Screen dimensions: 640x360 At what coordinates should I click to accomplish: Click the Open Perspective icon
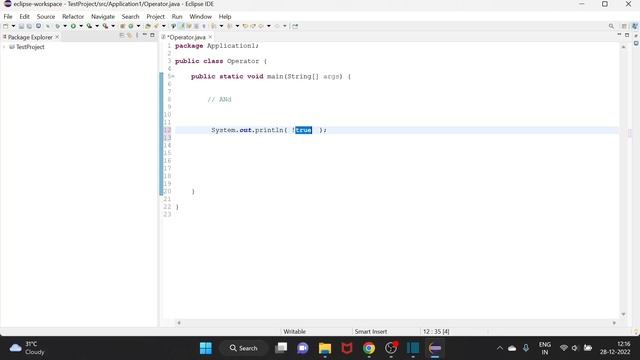[624, 26]
